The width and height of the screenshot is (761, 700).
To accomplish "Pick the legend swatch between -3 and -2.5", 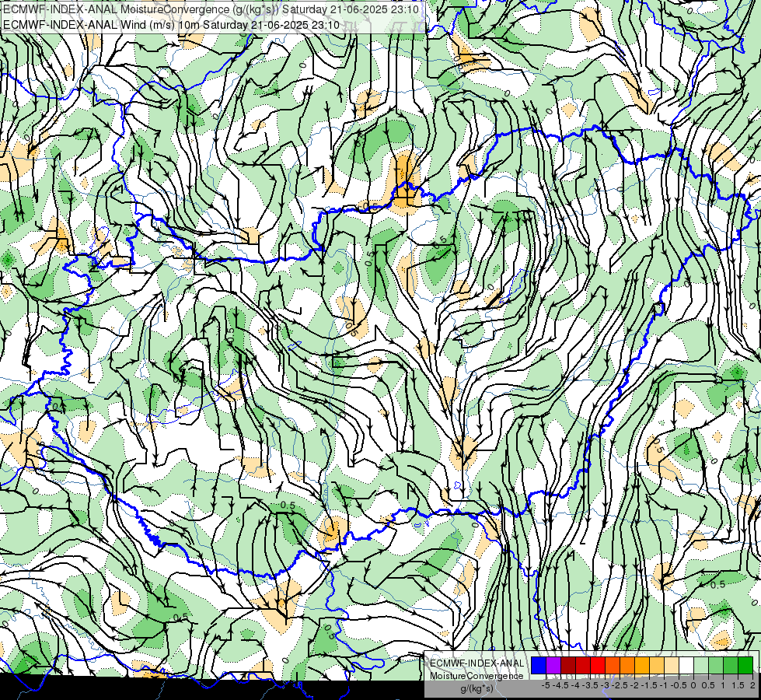I will (x=613, y=666).
